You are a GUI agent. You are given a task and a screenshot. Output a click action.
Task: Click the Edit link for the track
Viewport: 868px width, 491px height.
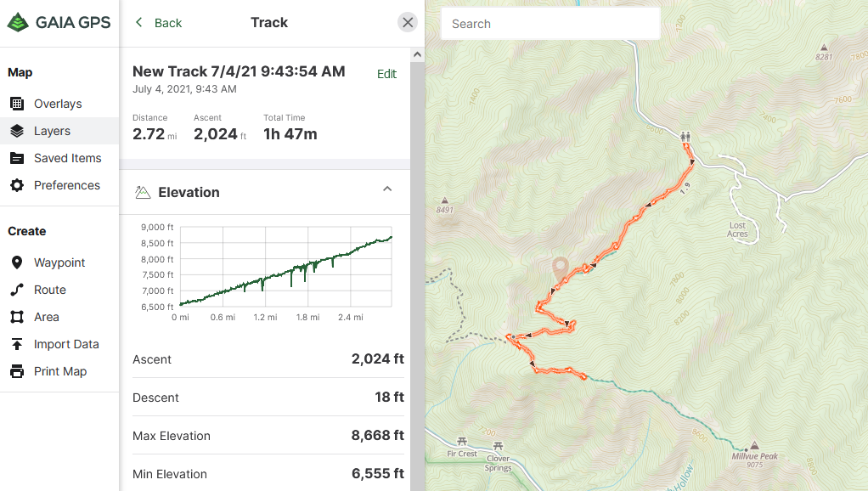pos(386,74)
